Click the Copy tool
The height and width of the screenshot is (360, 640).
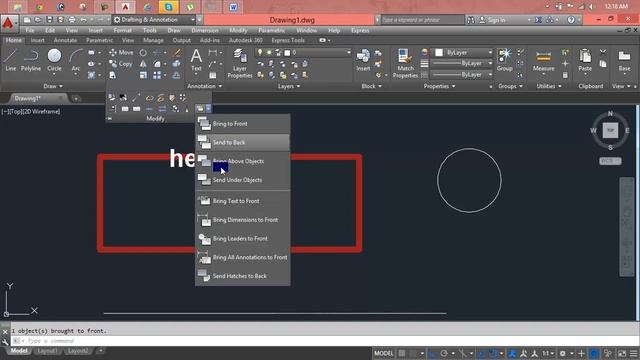[x=121, y=64]
